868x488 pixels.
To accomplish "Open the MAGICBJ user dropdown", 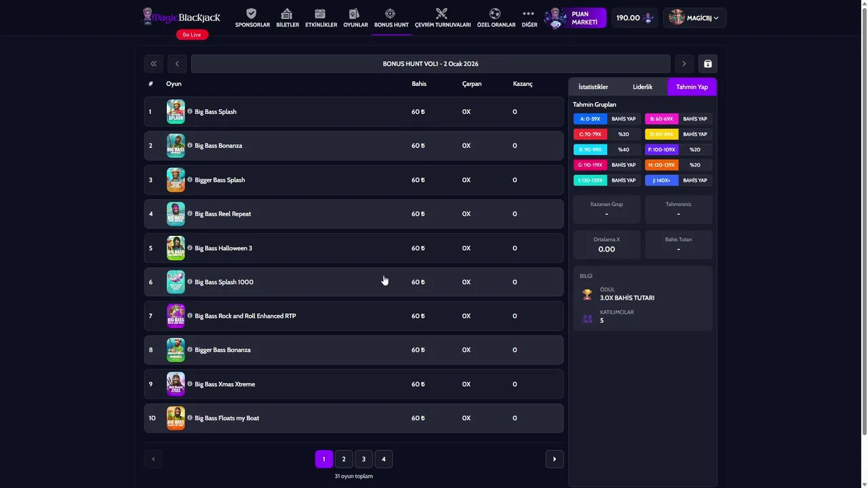I will pyautogui.click(x=694, y=18).
